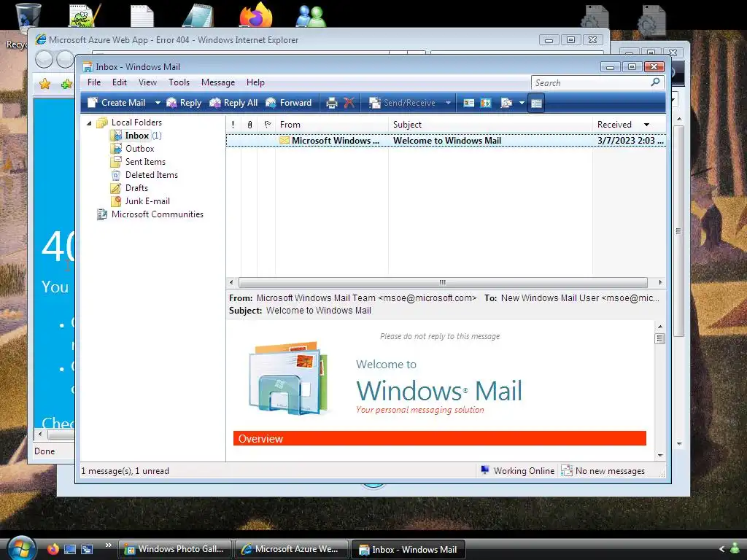Click preview pane scroll up arrow
This screenshot has height=560, width=747.
pyautogui.click(x=659, y=327)
